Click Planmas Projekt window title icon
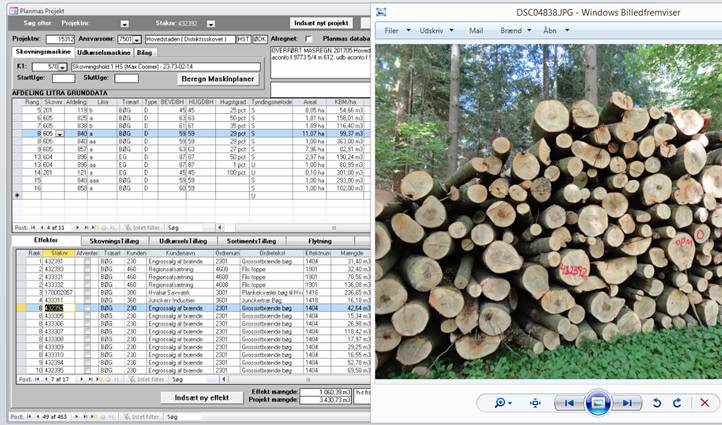722x425 pixels. 14,10
